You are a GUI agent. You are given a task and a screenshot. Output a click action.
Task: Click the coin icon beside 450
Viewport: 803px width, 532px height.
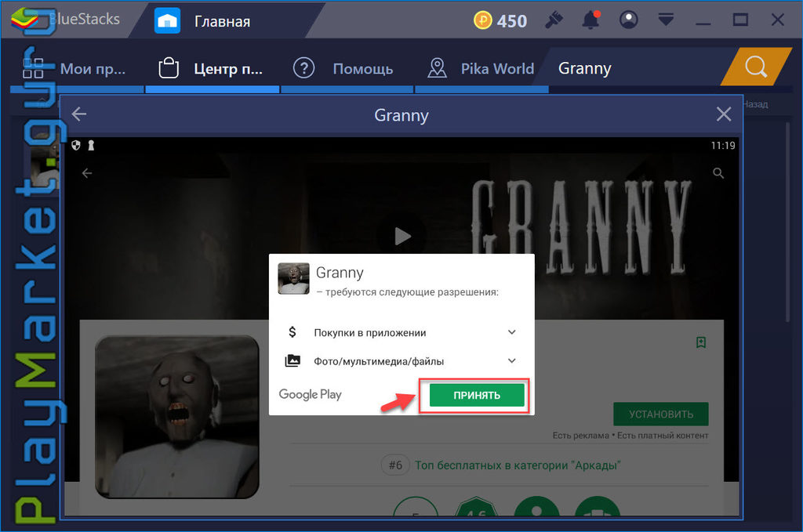pyautogui.click(x=482, y=20)
